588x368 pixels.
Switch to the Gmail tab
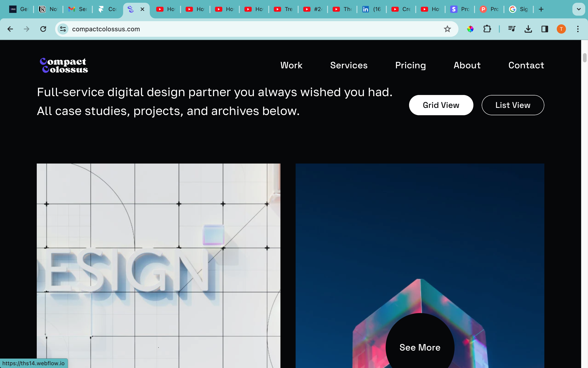[77, 9]
